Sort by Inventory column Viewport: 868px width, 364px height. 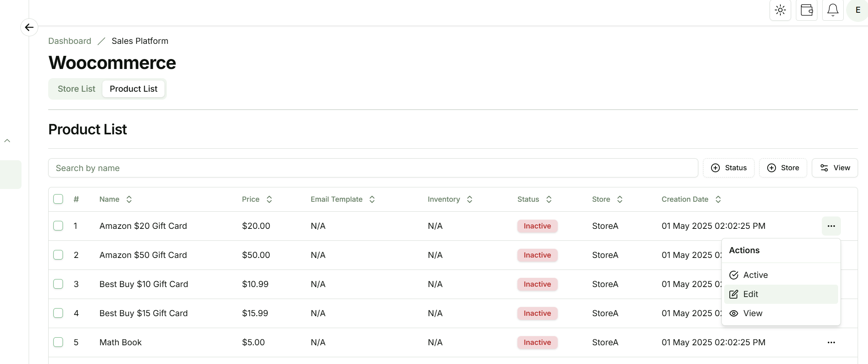click(450, 199)
